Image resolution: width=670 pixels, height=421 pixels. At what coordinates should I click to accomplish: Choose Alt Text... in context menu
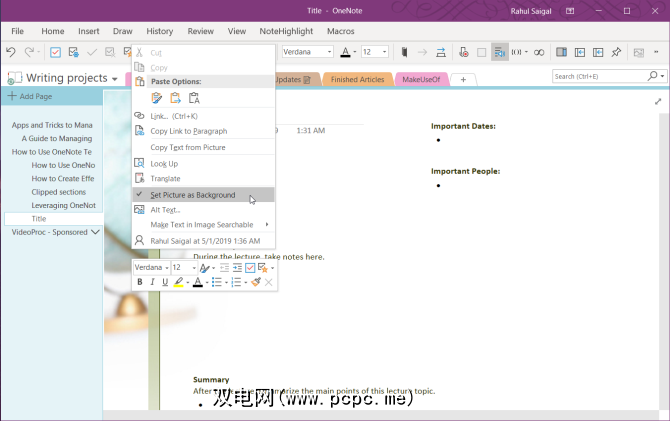pyautogui.click(x=203, y=210)
